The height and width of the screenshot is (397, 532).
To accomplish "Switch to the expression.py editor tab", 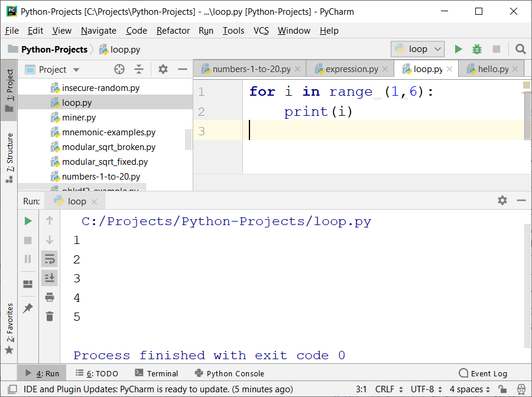I will click(352, 69).
